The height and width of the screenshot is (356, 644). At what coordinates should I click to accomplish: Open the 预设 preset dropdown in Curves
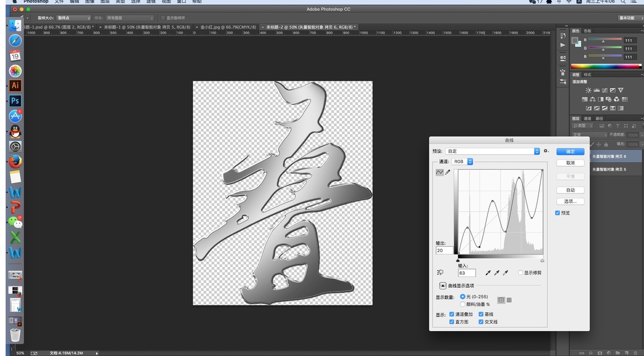click(493, 151)
